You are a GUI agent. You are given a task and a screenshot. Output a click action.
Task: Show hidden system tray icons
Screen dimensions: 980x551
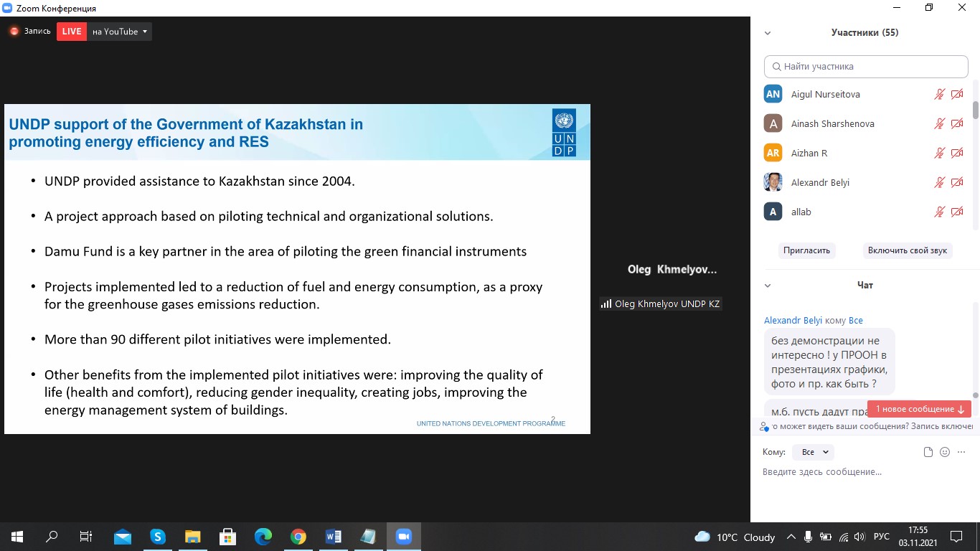click(x=791, y=537)
